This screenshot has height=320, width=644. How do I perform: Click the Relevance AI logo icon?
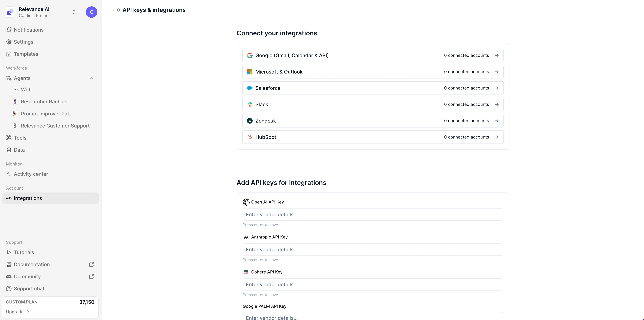point(10,12)
